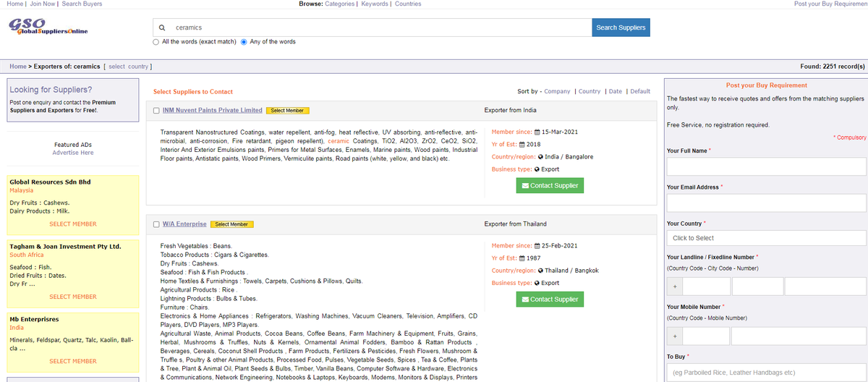Sort results by Default

click(640, 91)
